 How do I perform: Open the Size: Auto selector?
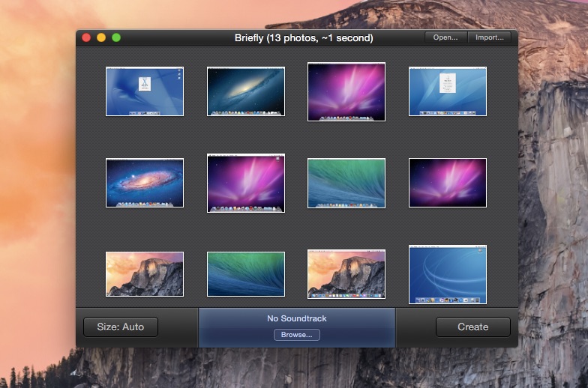point(120,327)
